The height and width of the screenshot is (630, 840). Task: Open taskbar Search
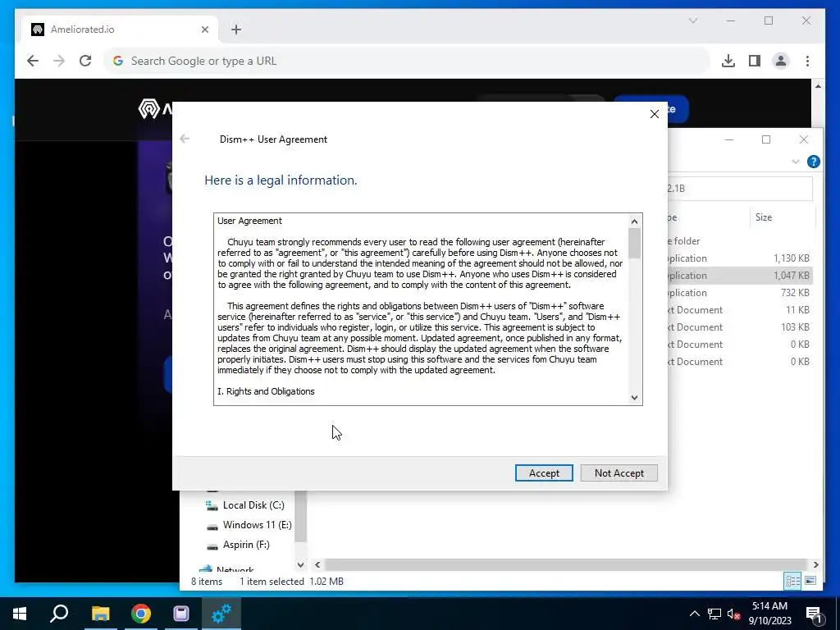pyautogui.click(x=59, y=614)
